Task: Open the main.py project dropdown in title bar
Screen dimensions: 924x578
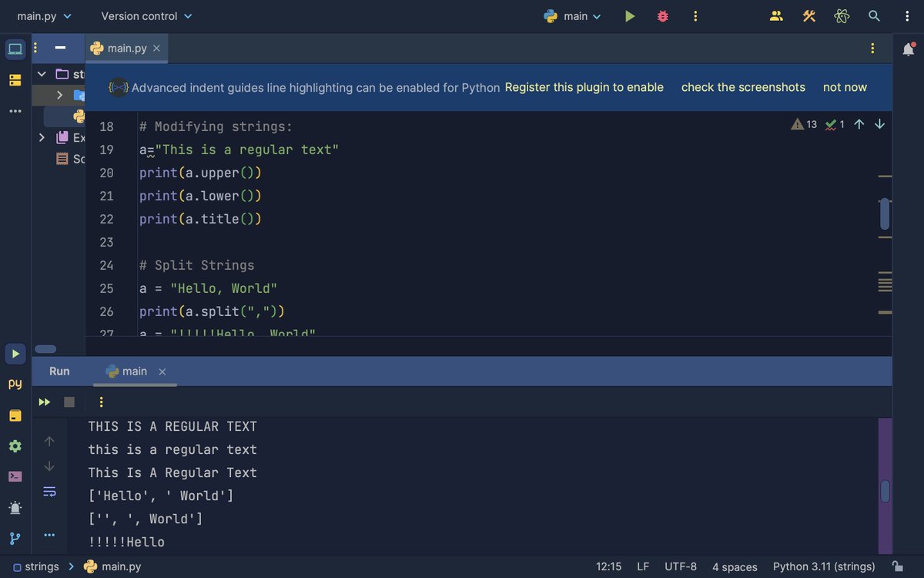Action: (45, 16)
